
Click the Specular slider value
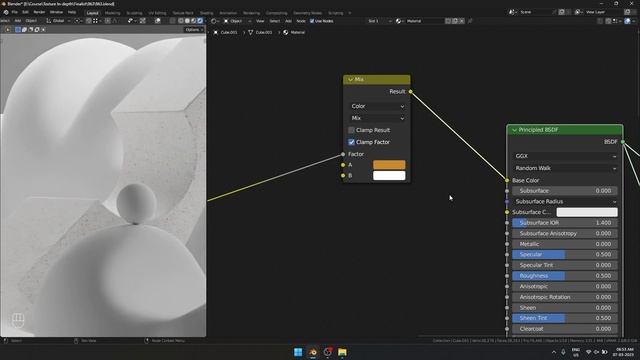point(565,255)
